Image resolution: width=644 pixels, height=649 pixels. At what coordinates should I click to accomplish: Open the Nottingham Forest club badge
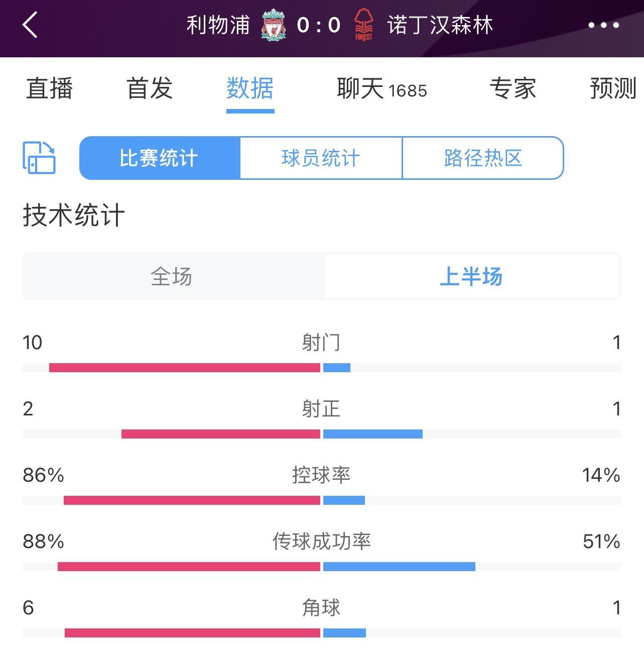(363, 24)
